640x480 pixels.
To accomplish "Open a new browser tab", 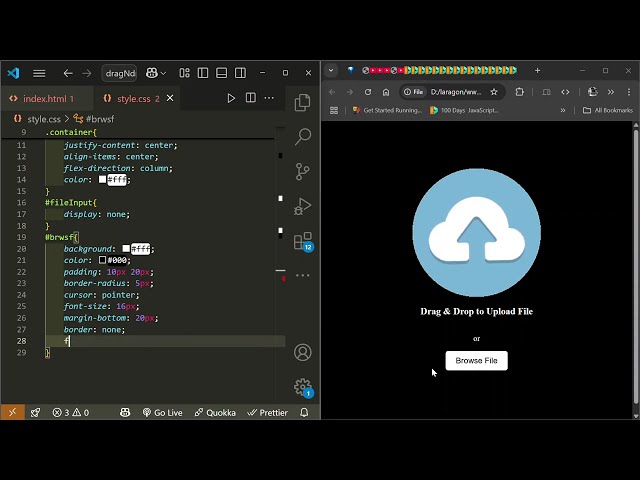I will coord(538,71).
